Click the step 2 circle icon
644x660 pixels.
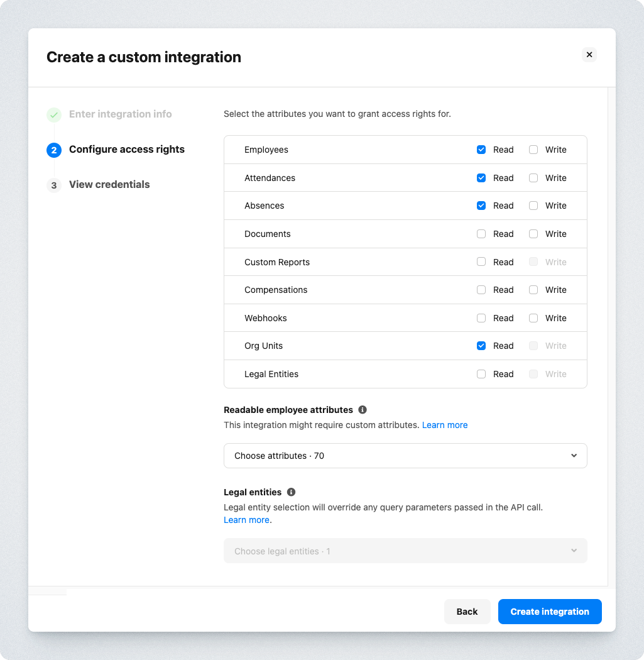click(54, 150)
